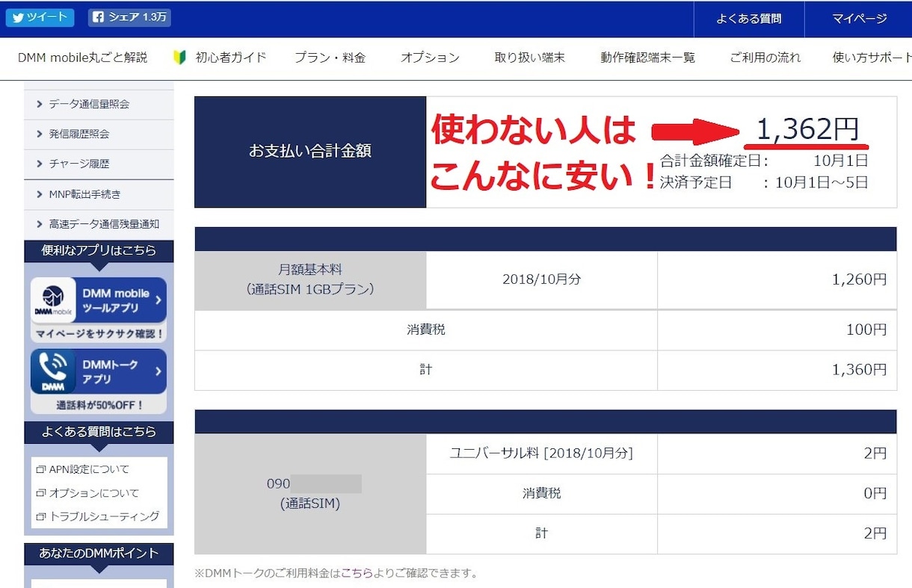Open the 使い方サポート nav item
Image resolution: width=912 pixels, height=588 pixels.
872,58
